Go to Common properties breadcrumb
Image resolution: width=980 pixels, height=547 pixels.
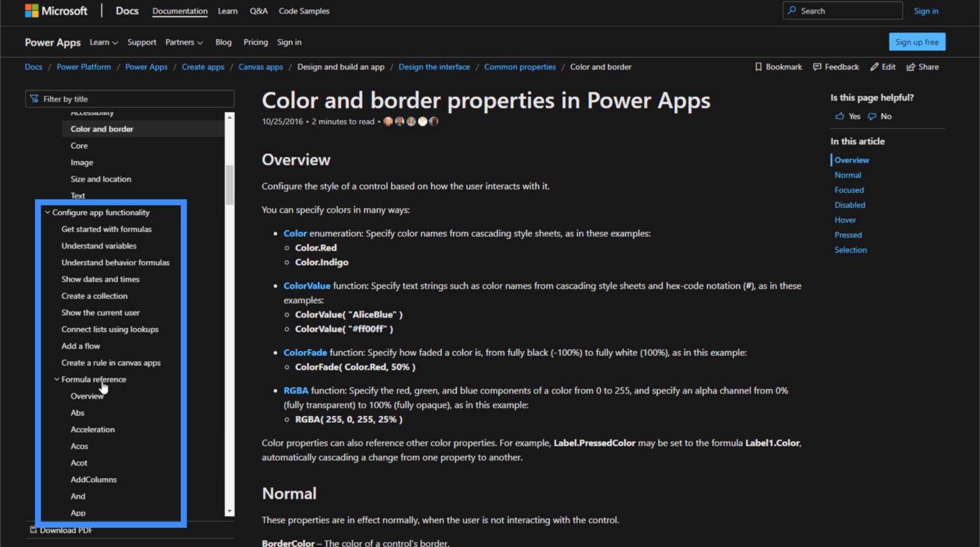pos(520,67)
